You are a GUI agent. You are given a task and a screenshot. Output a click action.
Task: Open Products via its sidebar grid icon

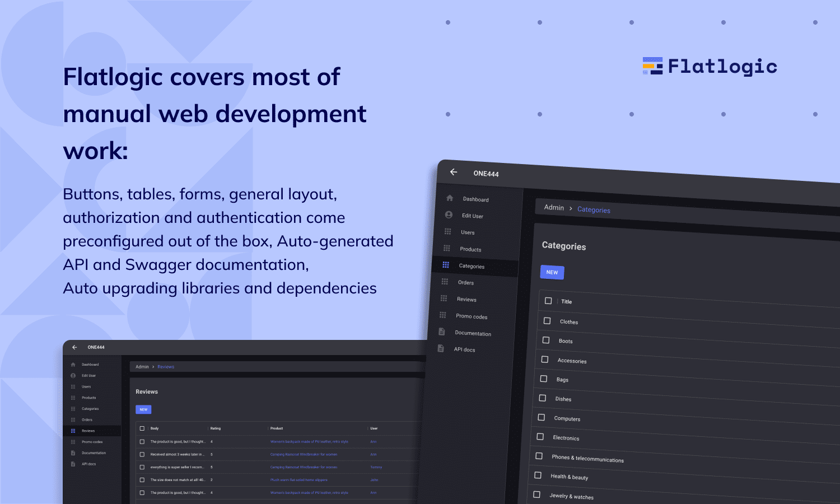tap(447, 248)
